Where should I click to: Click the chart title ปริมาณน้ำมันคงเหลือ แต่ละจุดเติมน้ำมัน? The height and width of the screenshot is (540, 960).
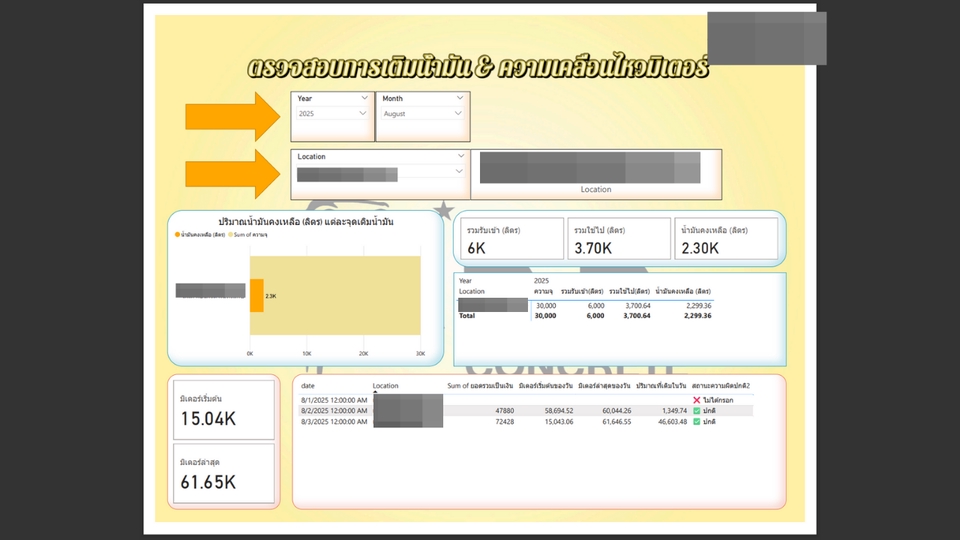306,222
